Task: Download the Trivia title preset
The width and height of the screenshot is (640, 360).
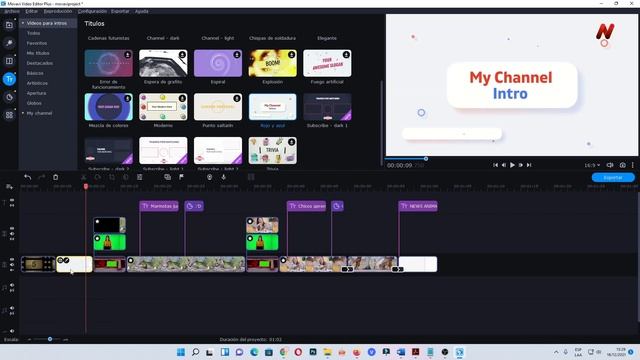Action: (291, 142)
